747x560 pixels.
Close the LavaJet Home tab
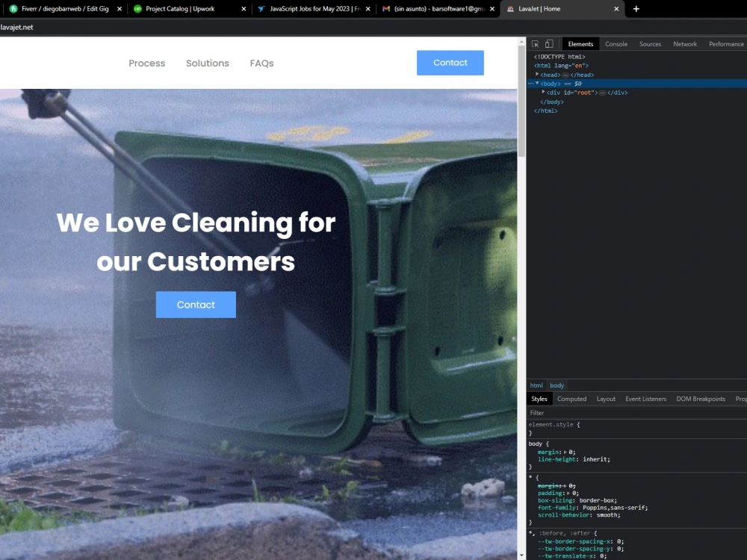[x=616, y=8]
